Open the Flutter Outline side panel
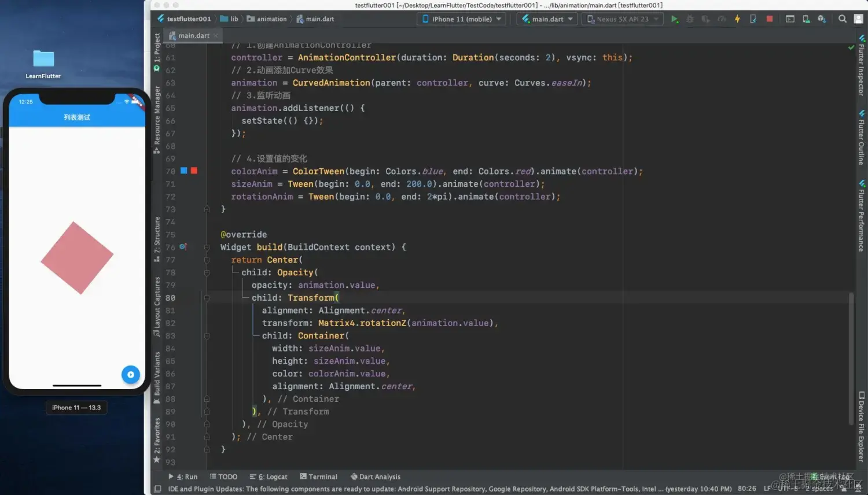Viewport: 868px width, 495px height. tap(861, 138)
